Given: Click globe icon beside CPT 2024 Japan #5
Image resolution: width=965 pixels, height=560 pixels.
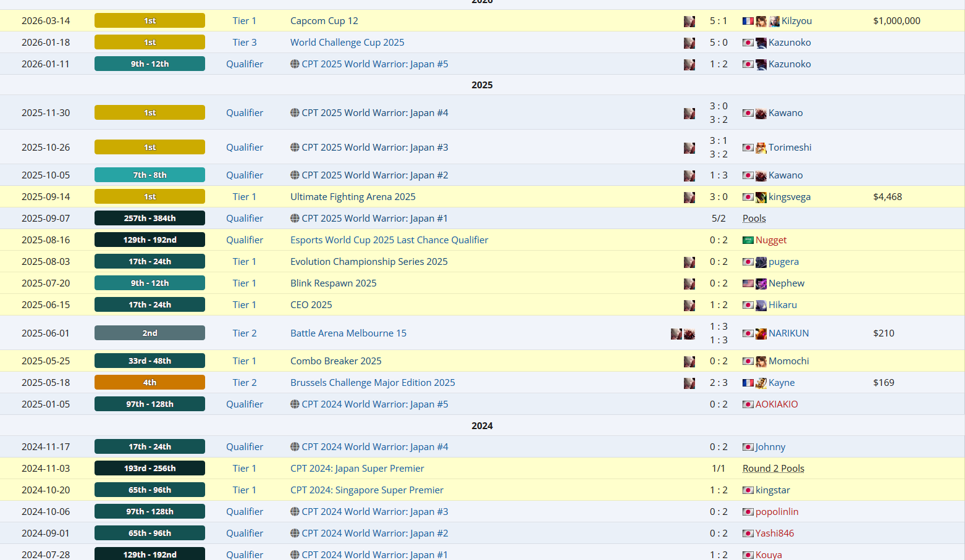Looking at the screenshot, I should pos(295,404).
